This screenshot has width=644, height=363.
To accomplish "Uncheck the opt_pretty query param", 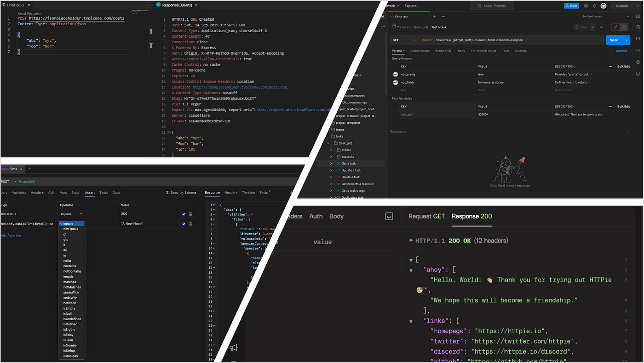I will (396, 75).
